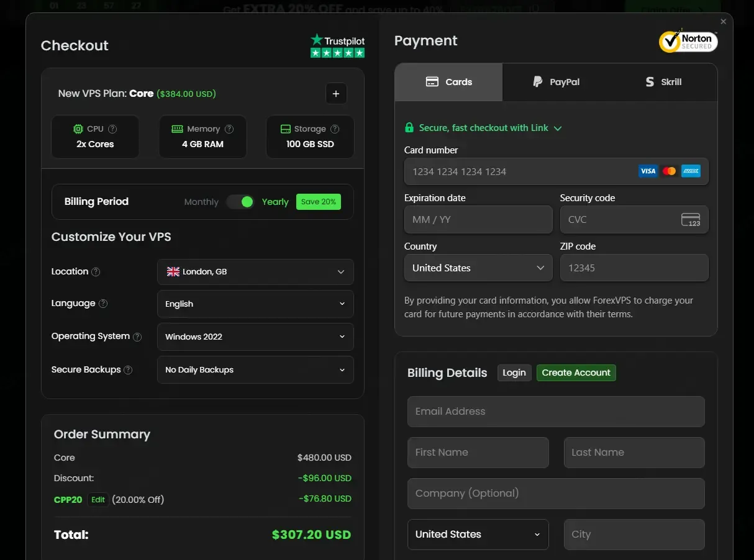This screenshot has height=560, width=754.
Task: Open the Location dropdown showing London, GB
Action: tap(255, 272)
